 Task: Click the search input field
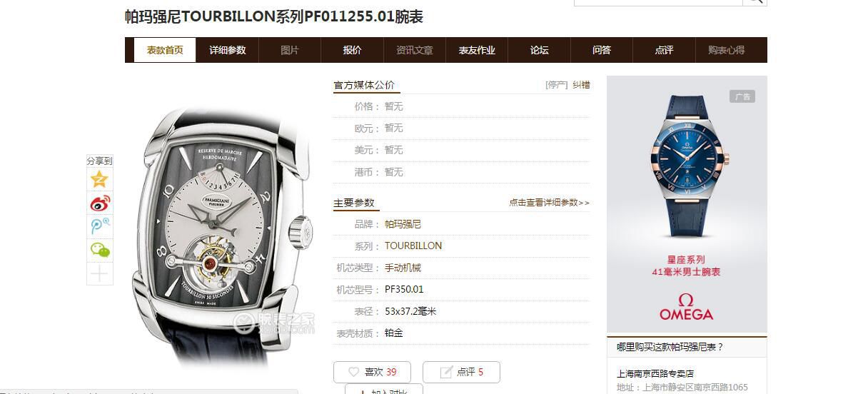658,2
